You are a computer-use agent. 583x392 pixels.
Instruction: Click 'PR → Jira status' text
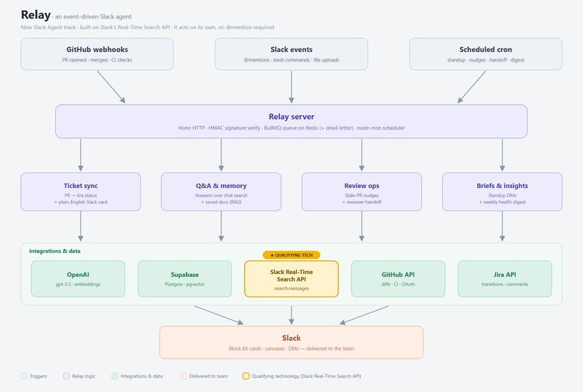(x=81, y=195)
